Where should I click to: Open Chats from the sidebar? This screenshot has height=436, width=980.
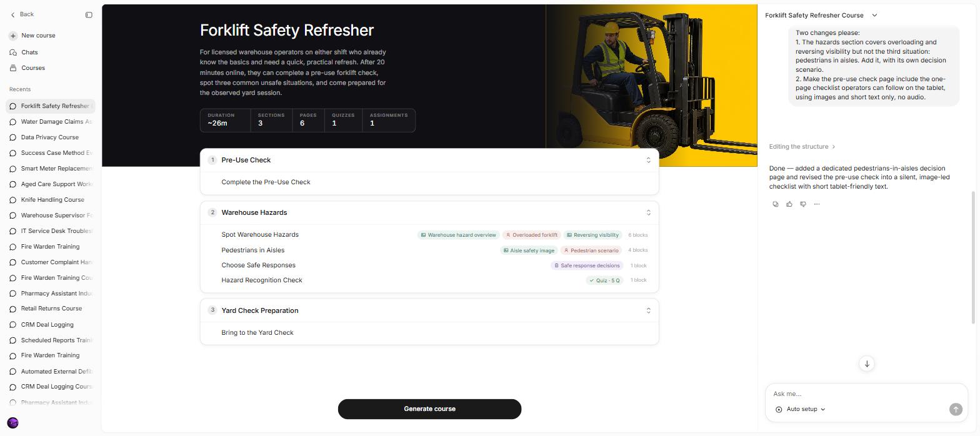click(x=29, y=52)
